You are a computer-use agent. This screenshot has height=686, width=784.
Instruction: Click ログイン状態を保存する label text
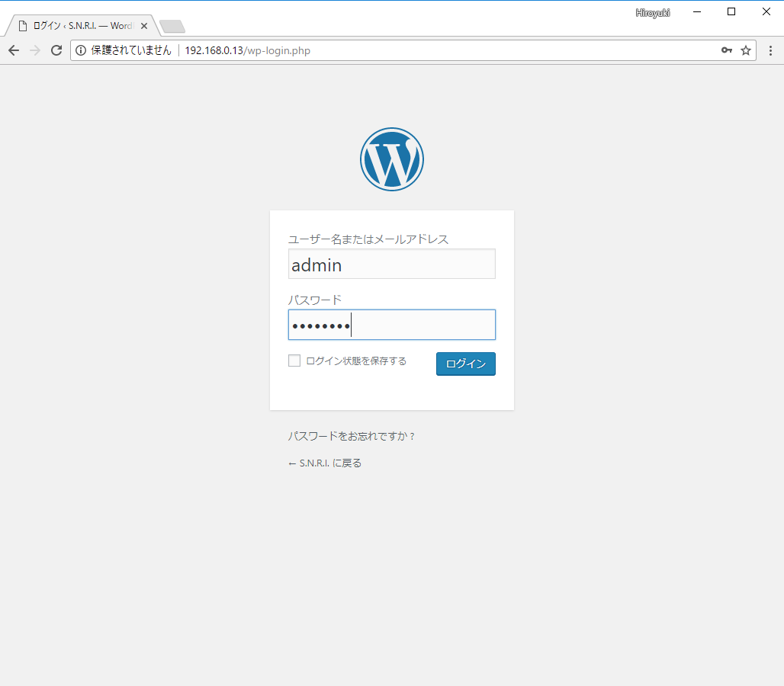[x=356, y=361]
